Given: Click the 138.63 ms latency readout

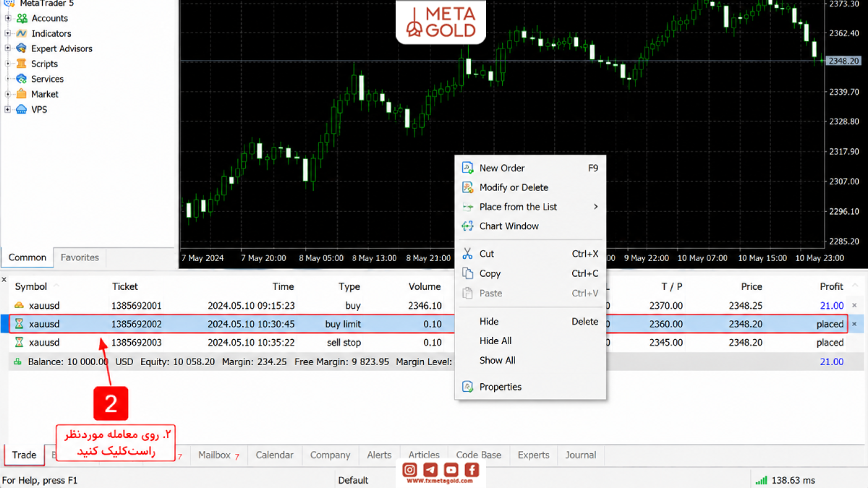Looking at the screenshot, I should (793, 480).
